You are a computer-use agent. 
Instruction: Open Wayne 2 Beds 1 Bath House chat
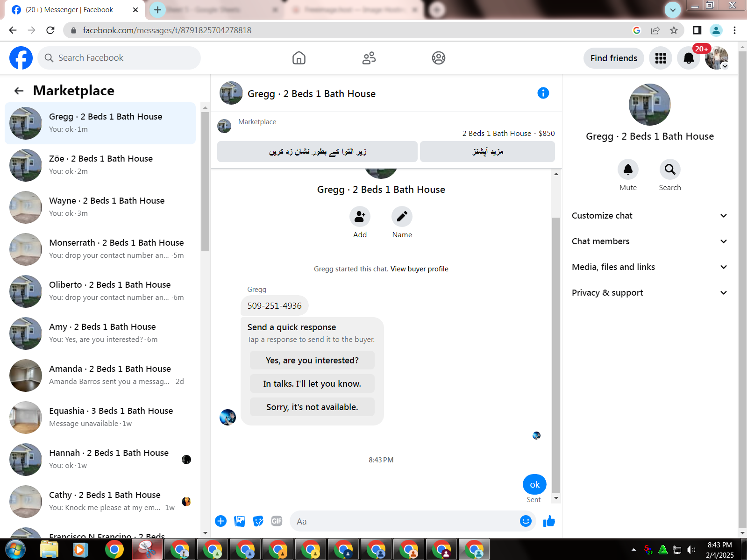(x=100, y=207)
